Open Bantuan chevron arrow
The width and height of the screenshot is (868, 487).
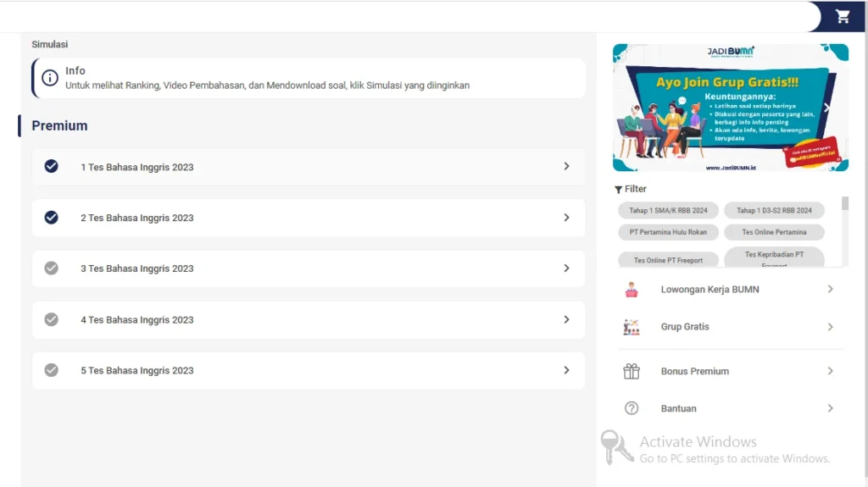pos(831,408)
